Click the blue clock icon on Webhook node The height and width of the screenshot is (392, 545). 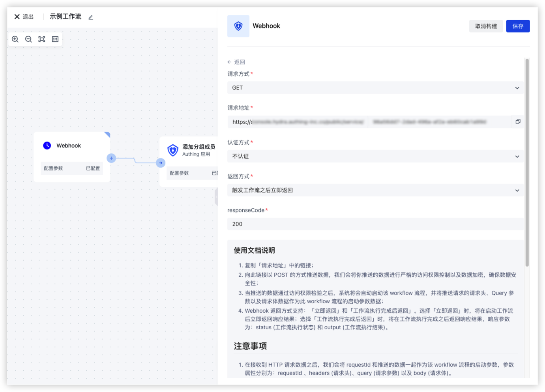(x=47, y=146)
